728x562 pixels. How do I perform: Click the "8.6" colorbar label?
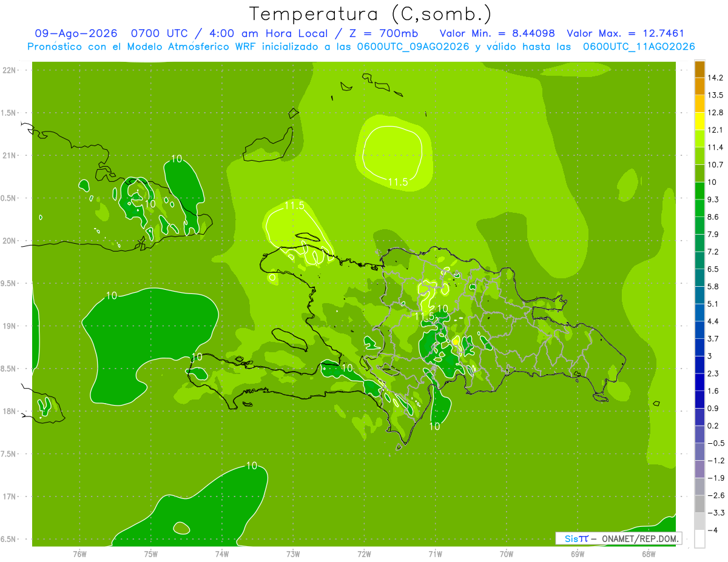point(713,217)
